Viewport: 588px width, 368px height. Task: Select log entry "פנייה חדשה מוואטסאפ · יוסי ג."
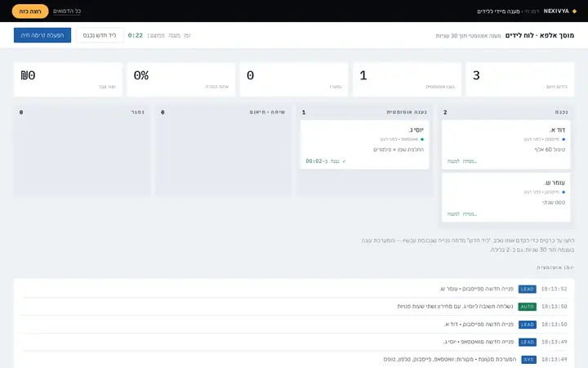coord(479,342)
